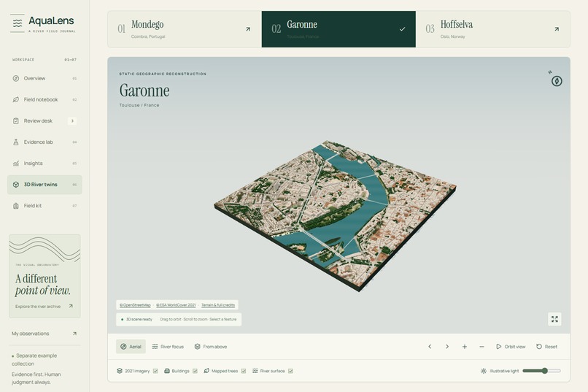588x392 pixels.
Task: Click the 'A different point of view' card
Action: pos(45,276)
